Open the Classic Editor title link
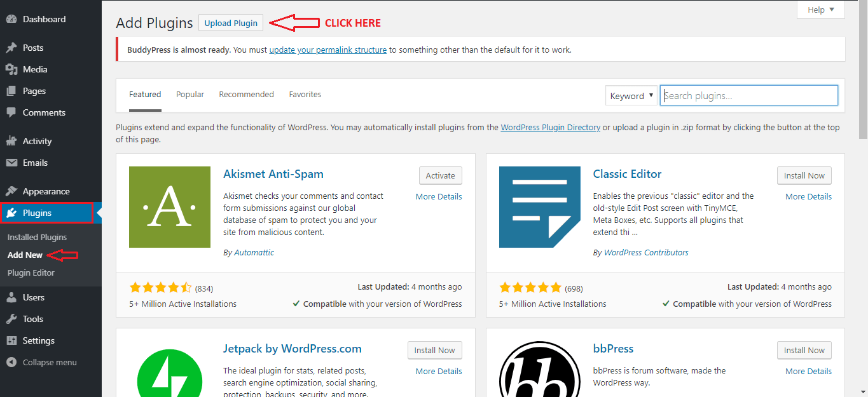Viewport: 868px width, 397px height. coord(627,174)
